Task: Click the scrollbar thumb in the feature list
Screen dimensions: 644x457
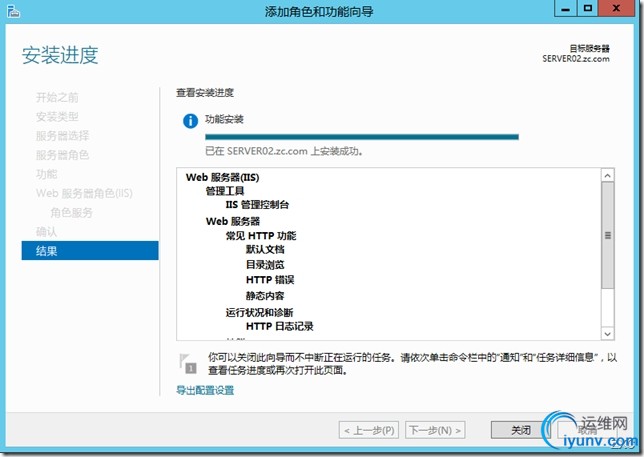Action: point(607,235)
